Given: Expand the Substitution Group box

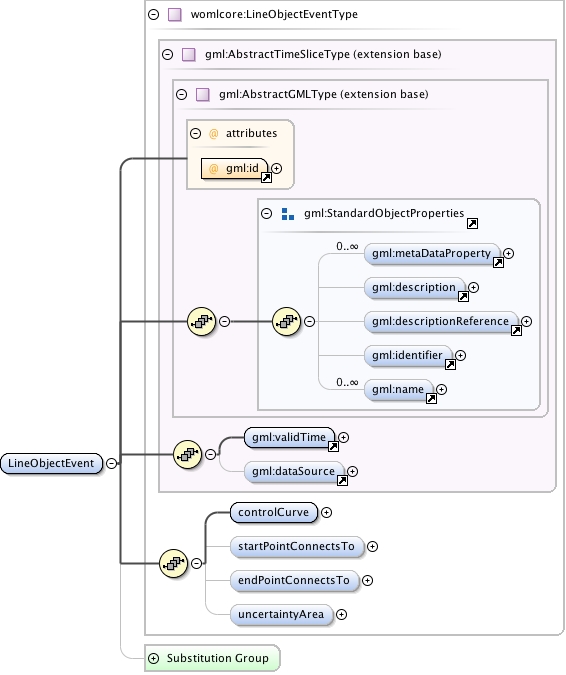Looking at the screenshot, I should pyautogui.click(x=153, y=658).
